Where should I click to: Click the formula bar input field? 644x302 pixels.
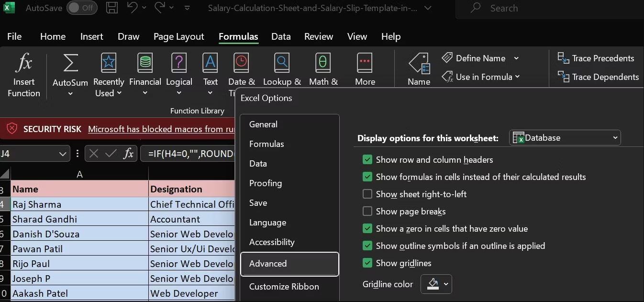click(x=188, y=154)
